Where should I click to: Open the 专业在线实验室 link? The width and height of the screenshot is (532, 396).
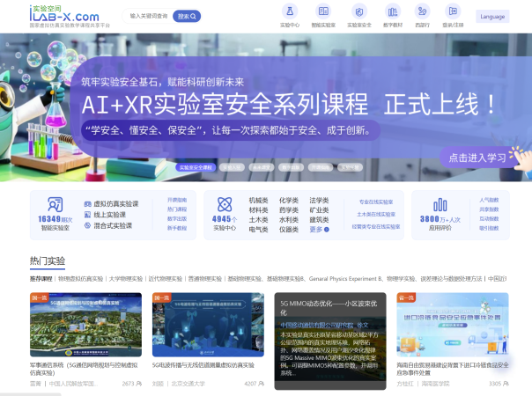click(376, 202)
